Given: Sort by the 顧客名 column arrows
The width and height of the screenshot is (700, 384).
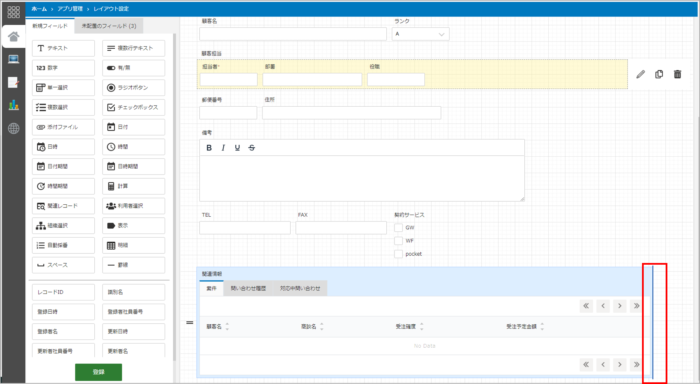Looking at the screenshot, I should (227, 327).
